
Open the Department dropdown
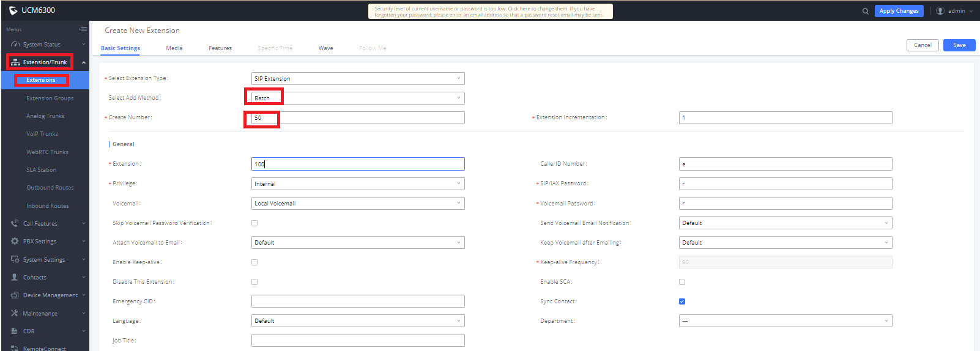(x=785, y=320)
